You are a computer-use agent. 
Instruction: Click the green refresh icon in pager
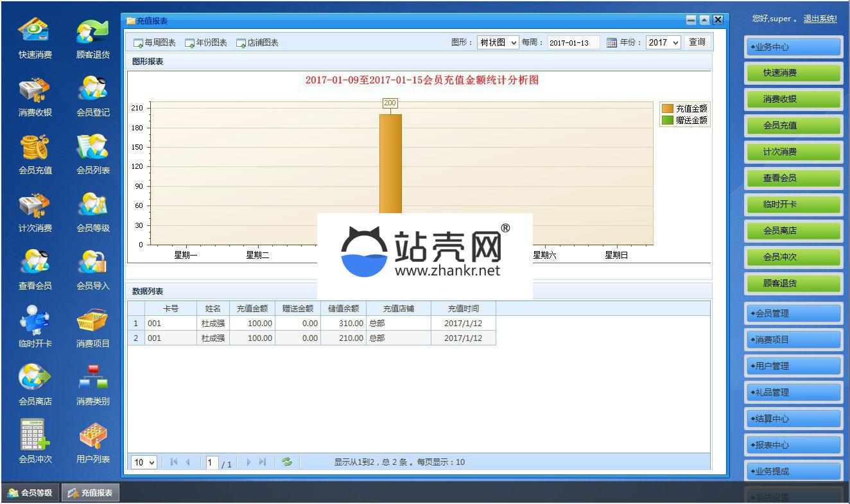pyautogui.click(x=287, y=462)
